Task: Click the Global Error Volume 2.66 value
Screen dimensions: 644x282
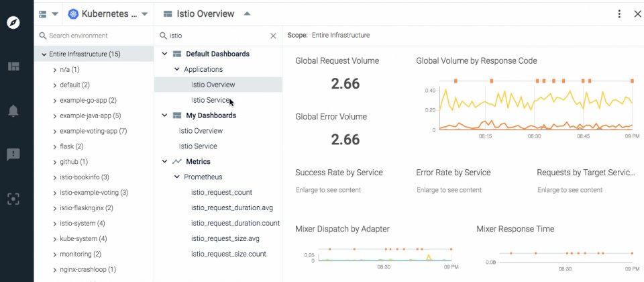Action: 345,140
